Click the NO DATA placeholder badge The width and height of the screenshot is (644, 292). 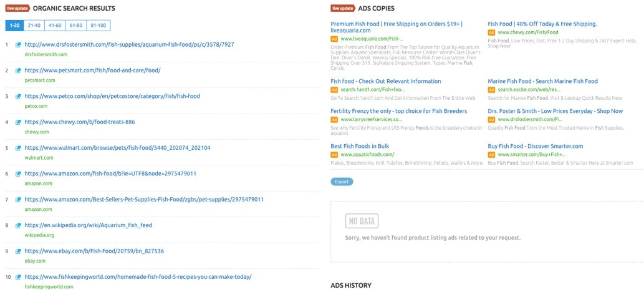[362, 221]
